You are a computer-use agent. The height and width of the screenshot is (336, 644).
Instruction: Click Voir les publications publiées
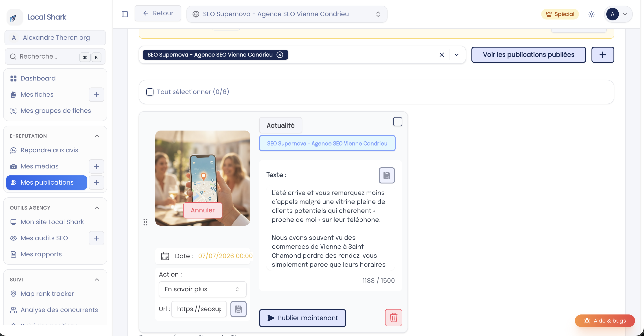[x=528, y=55]
